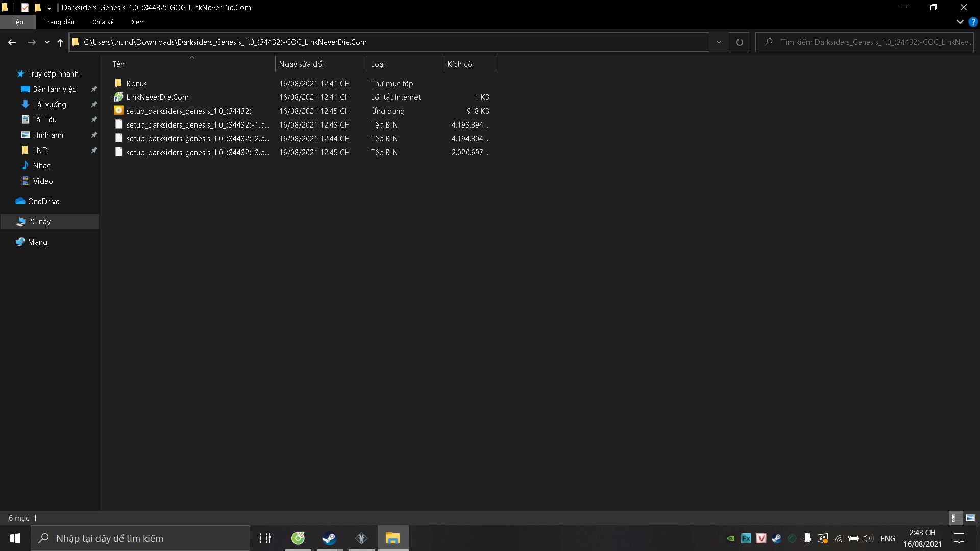
Task: Click the LinkNeverDie.Com shortcut icon
Action: pyautogui.click(x=118, y=97)
